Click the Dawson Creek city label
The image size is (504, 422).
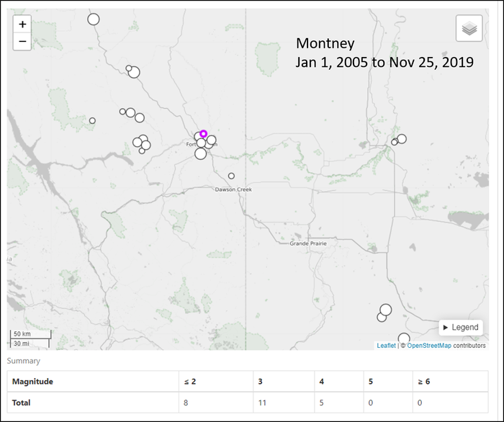pyautogui.click(x=230, y=189)
